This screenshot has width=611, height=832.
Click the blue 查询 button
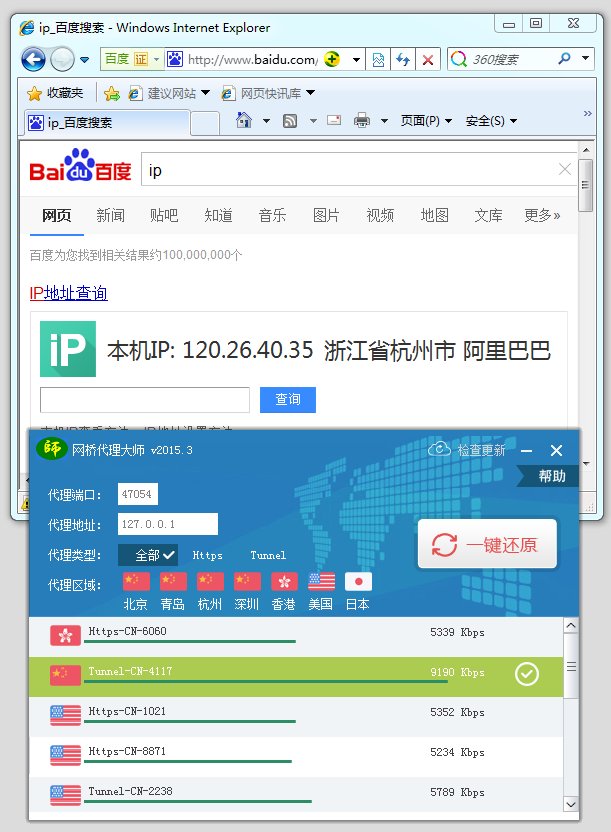coord(288,399)
